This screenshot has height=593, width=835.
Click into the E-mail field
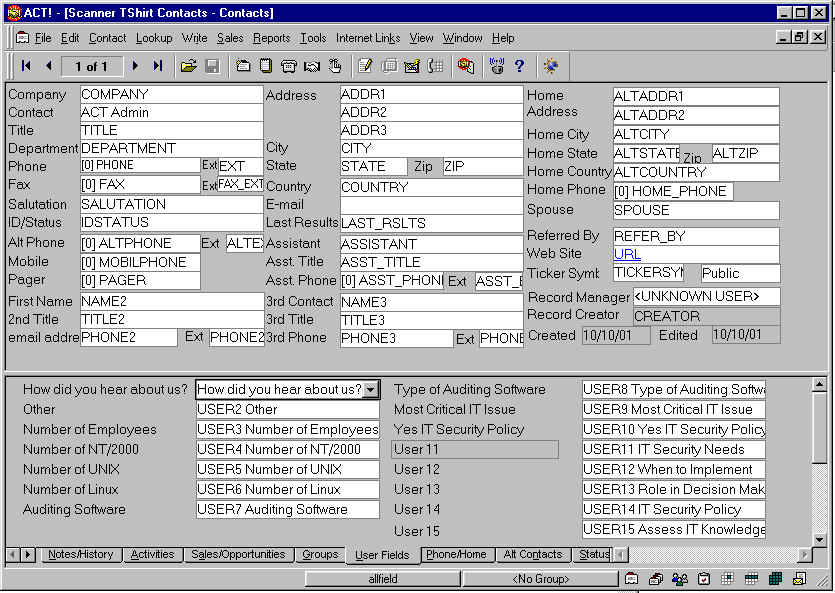[x=431, y=205]
